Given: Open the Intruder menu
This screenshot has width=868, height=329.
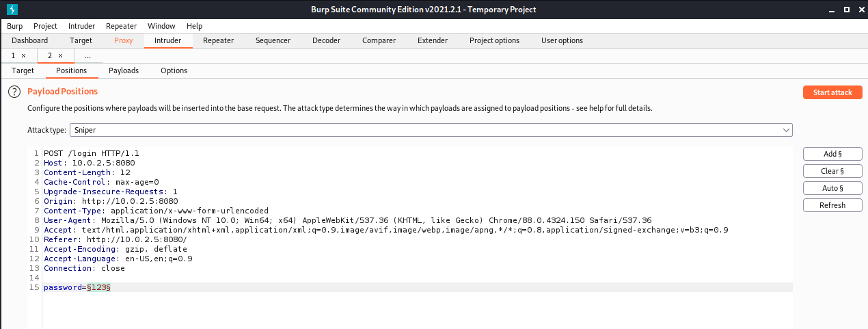Looking at the screenshot, I should pyautogui.click(x=81, y=26).
